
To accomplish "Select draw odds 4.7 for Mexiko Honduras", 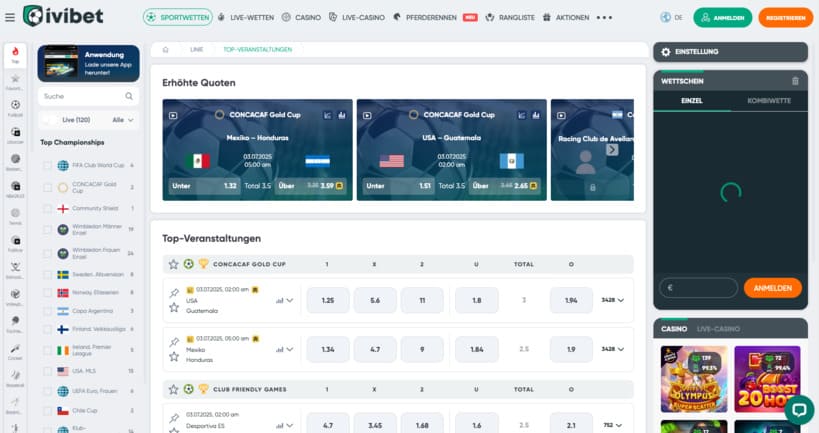I will point(375,349).
